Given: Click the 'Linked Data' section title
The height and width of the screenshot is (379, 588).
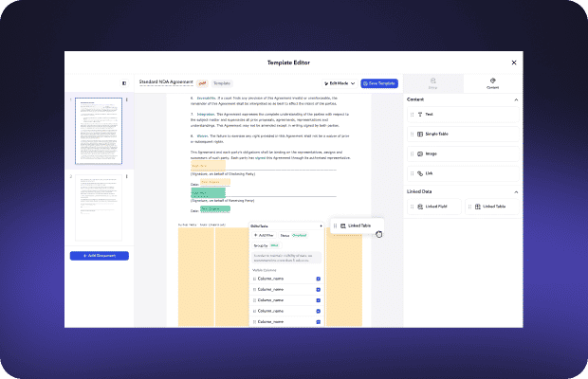Looking at the screenshot, I should pos(419,191).
